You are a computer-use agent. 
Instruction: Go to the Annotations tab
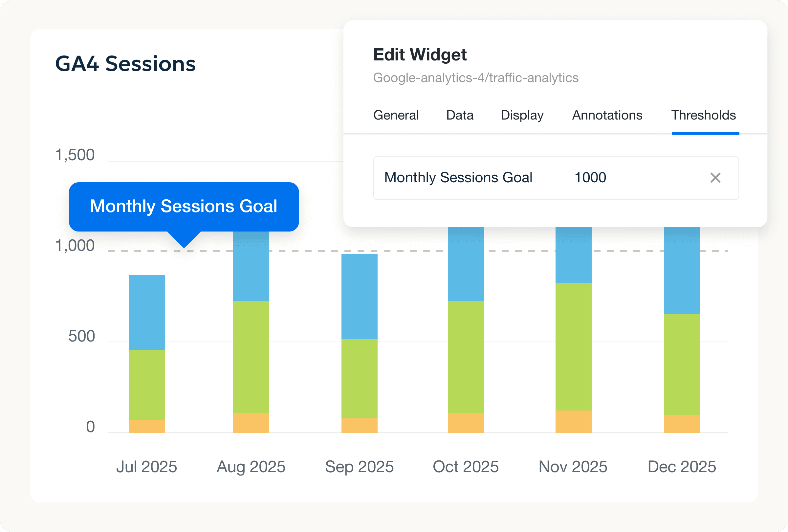point(607,115)
